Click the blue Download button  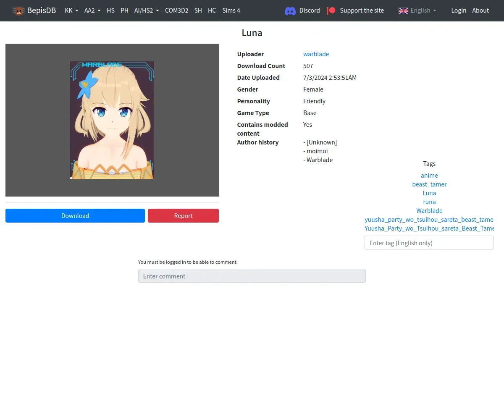click(75, 215)
